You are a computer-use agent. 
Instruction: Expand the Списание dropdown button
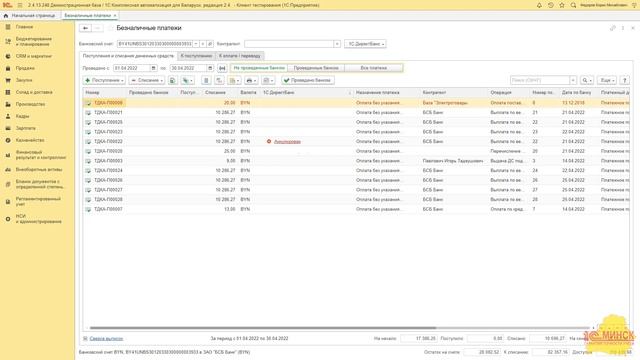[x=147, y=80]
